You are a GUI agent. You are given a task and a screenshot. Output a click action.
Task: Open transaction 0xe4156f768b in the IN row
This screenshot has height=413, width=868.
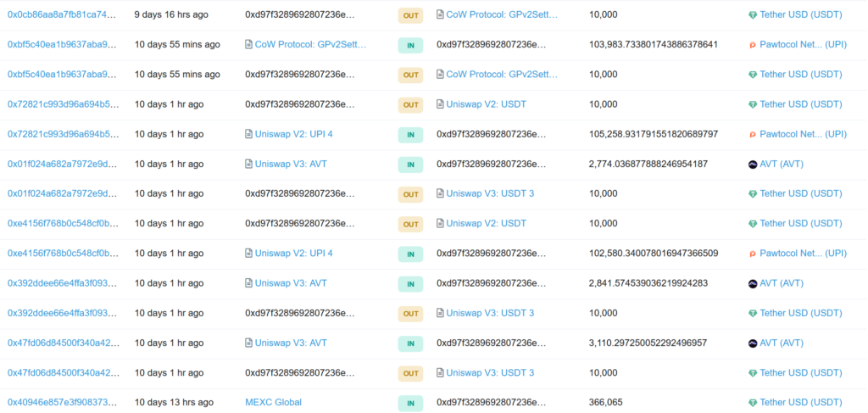pos(63,254)
